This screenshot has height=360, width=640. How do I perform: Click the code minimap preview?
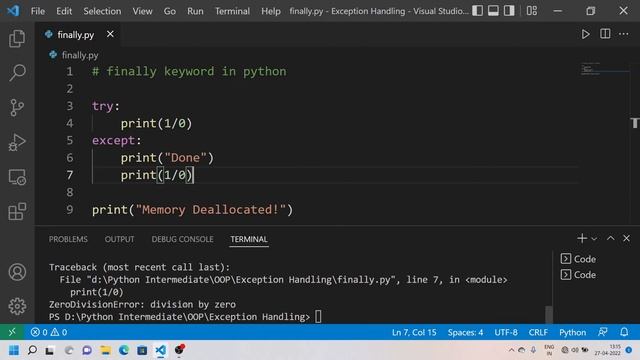590,69
